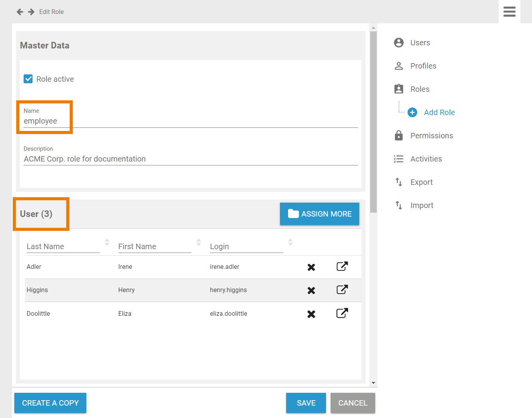Image resolution: width=532 pixels, height=418 pixels.
Task: Go back with the left arrow
Action: tap(20, 12)
